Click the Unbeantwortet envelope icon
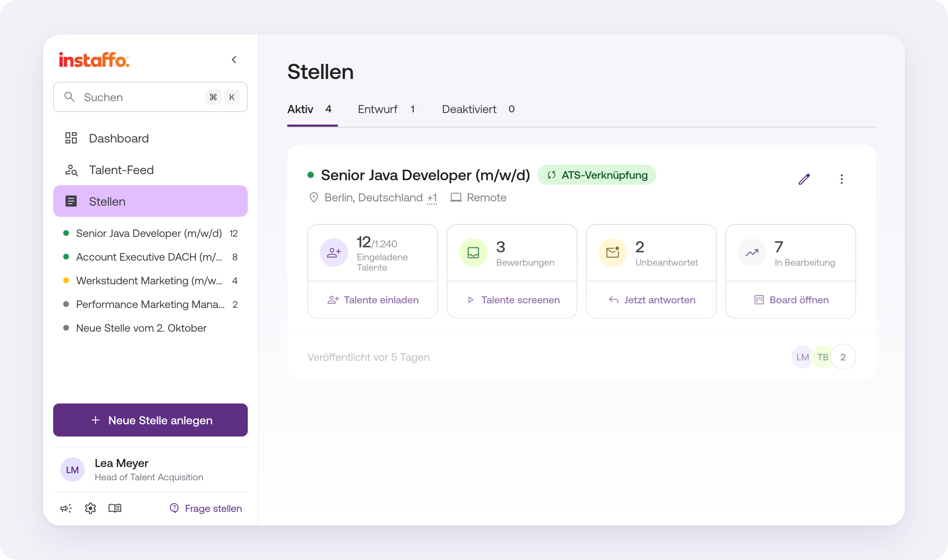Screen dimensions: 948x560 (612, 252)
